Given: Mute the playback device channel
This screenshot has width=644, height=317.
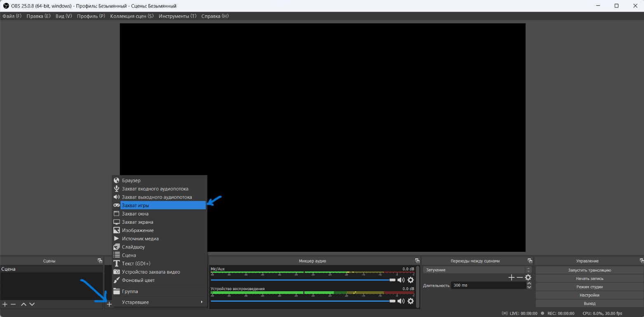Looking at the screenshot, I should click(x=401, y=301).
